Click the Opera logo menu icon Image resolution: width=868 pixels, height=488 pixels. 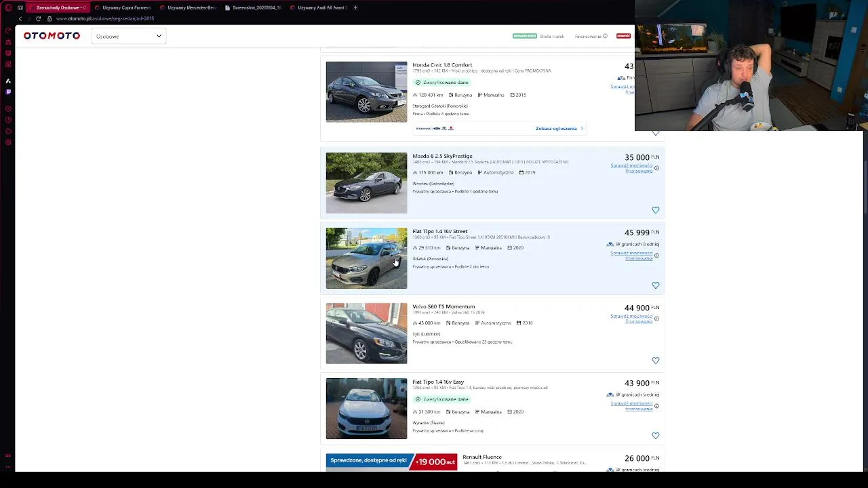(x=8, y=7)
